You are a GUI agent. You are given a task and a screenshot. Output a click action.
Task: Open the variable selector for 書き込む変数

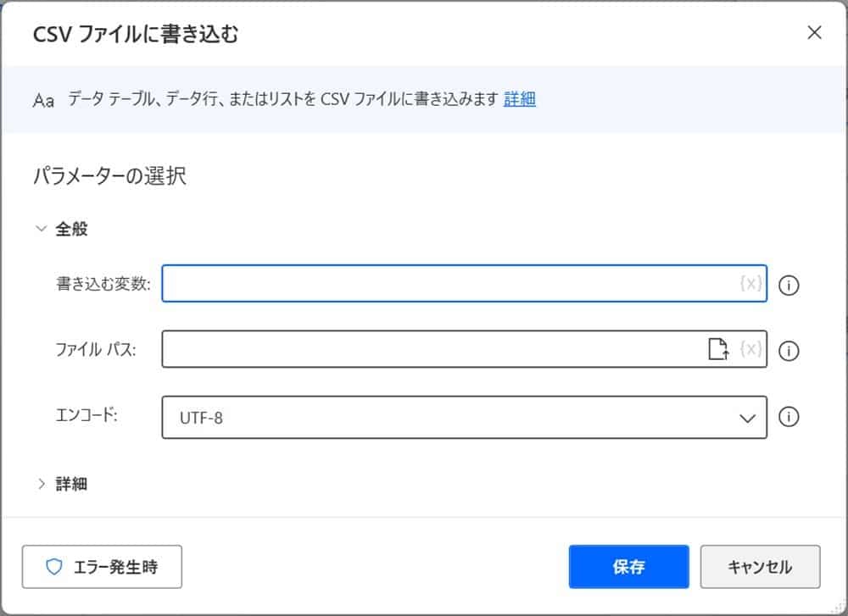pyautogui.click(x=750, y=285)
